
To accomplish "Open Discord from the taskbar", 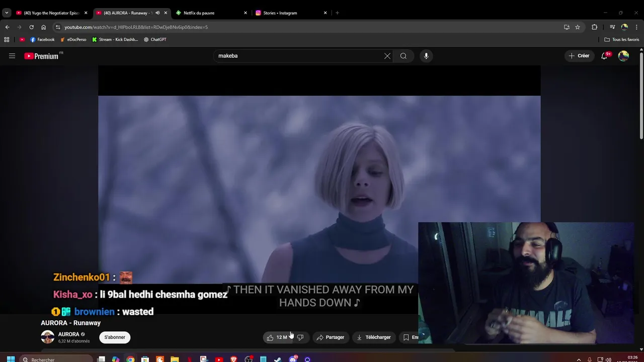I will pyautogui.click(x=293, y=359).
